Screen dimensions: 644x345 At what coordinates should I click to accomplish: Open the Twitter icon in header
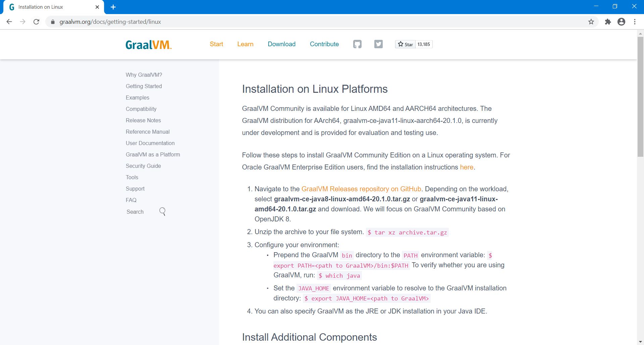point(378,44)
